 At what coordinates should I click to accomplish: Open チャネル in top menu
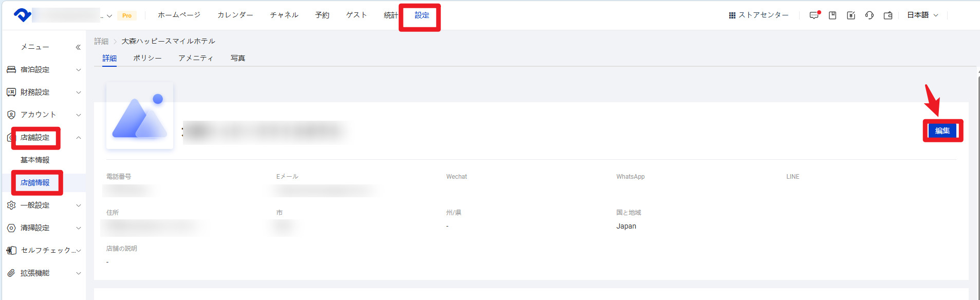pyautogui.click(x=284, y=15)
